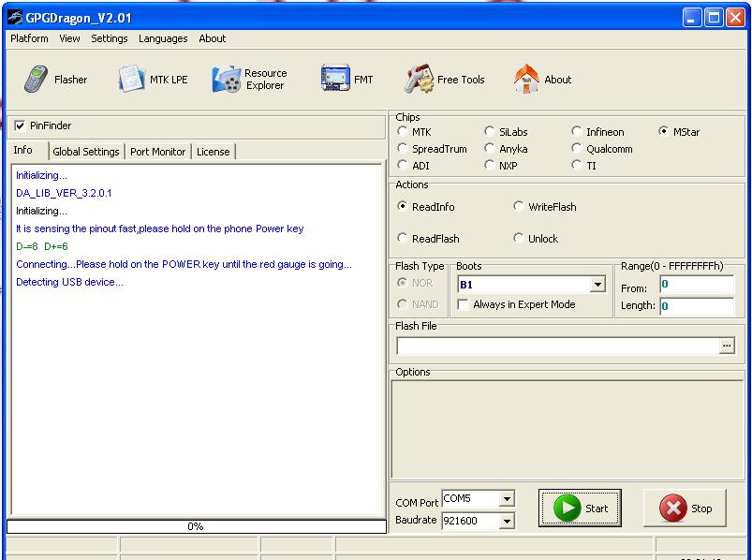Switch to the License tab

tap(213, 152)
